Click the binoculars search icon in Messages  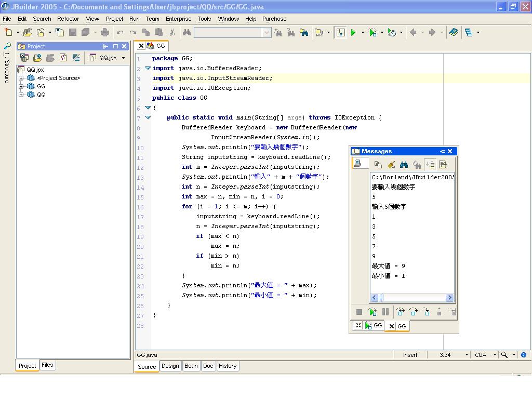[404, 165]
